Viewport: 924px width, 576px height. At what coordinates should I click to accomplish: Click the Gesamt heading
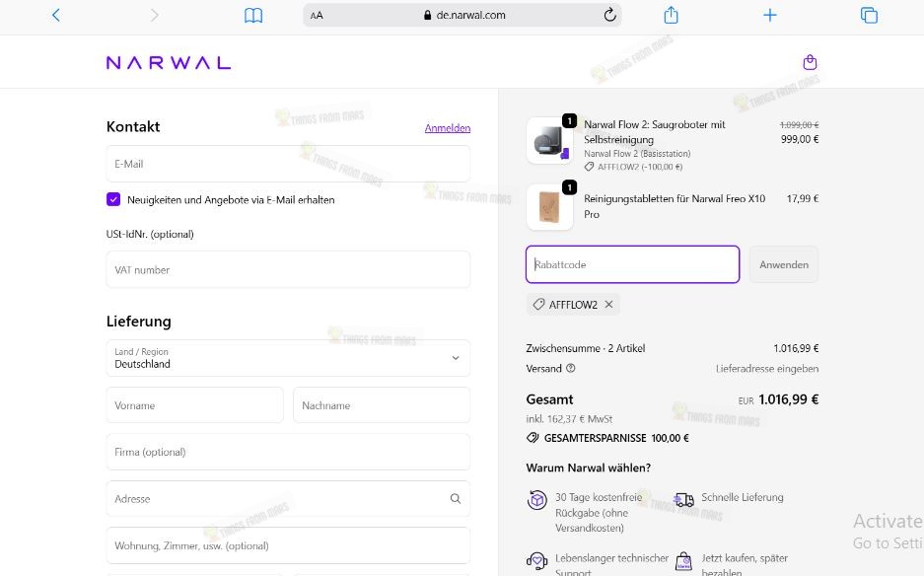tap(549, 399)
